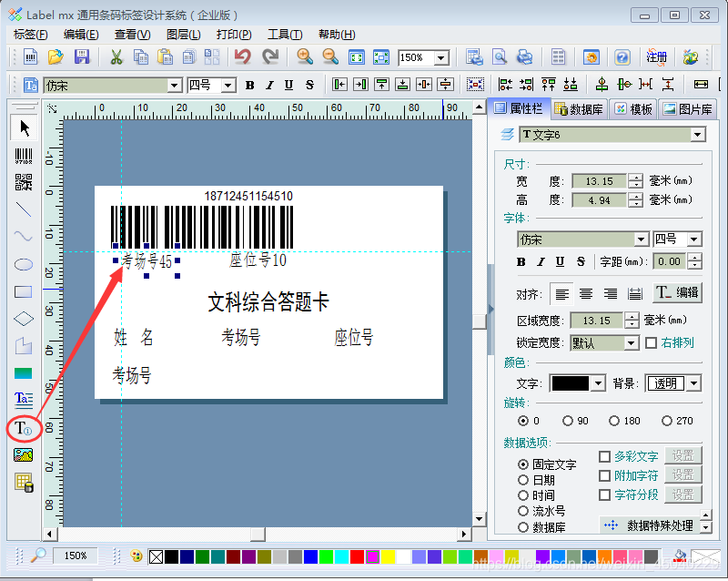
Task: Select the multi-line text tool
Action: coord(24,399)
